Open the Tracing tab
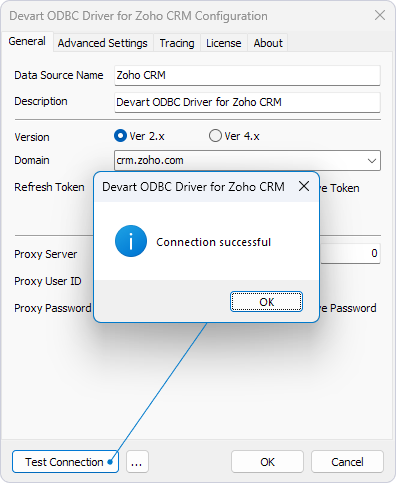The height and width of the screenshot is (483, 396). click(x=177, y=43)
